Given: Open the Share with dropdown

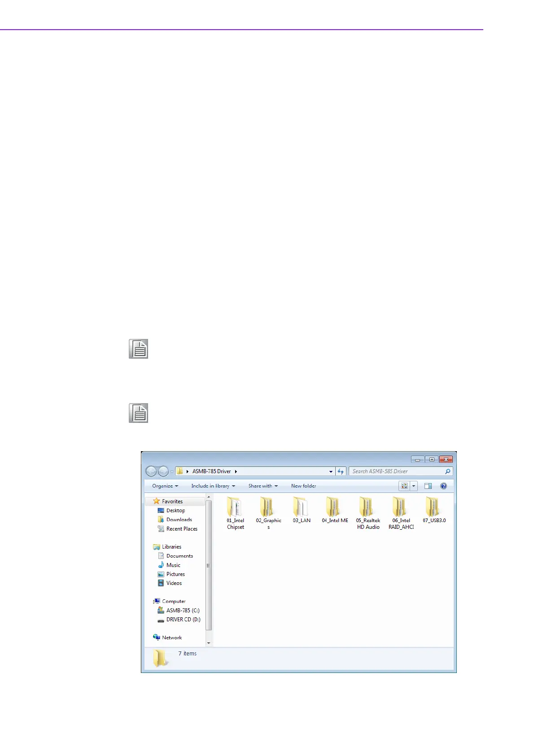Looking at the screenshot, I should 263,486.
